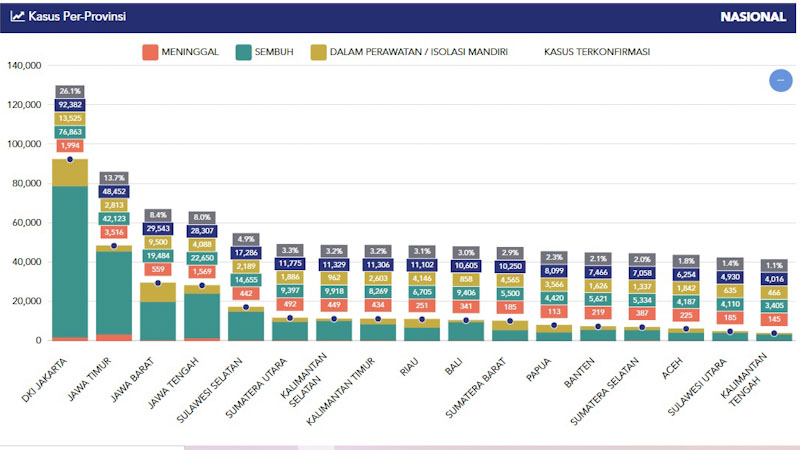The image size is (800, 450).
Task: Click the line chart icon in header
Action: click(17, 16)
